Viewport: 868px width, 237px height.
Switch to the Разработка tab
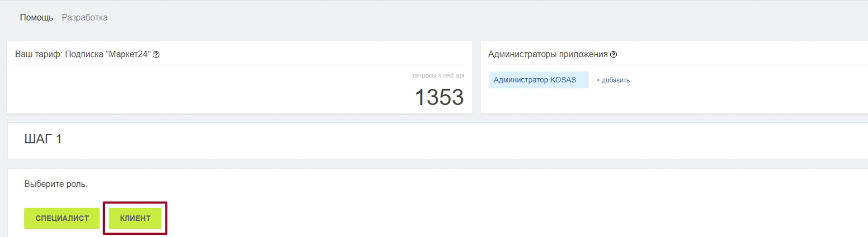click(x=85, y=18)
